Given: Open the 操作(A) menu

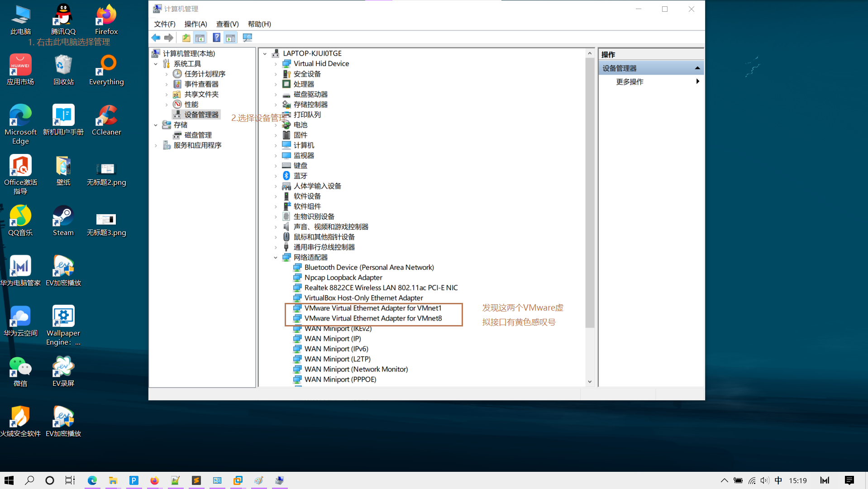Looking at the screenshot, I should point(196,24).
